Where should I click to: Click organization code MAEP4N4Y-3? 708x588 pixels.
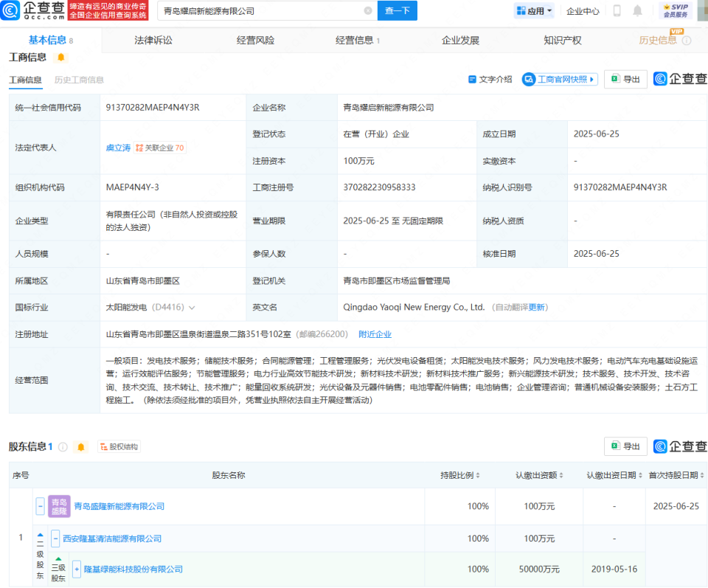[132, 187]
